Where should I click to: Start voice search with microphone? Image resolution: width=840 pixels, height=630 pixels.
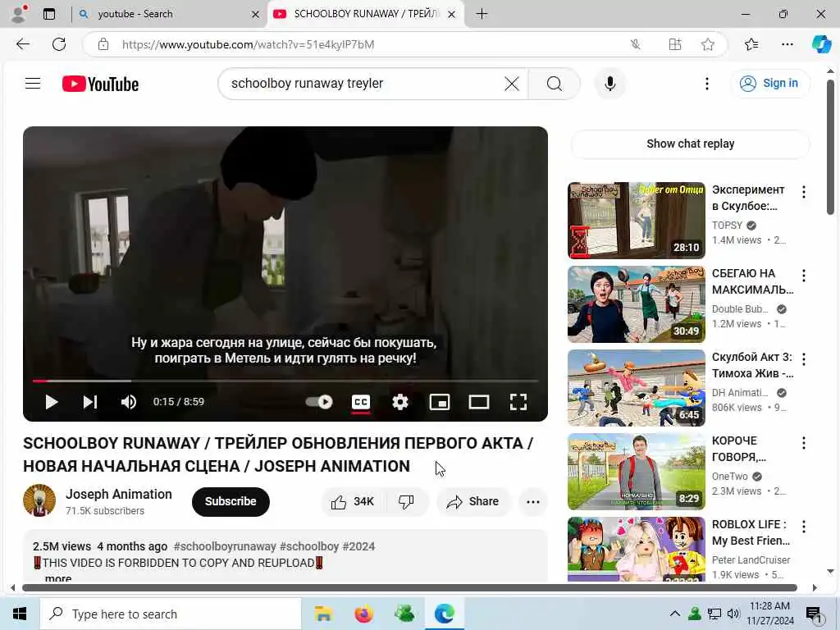click(x=609, y=84)
